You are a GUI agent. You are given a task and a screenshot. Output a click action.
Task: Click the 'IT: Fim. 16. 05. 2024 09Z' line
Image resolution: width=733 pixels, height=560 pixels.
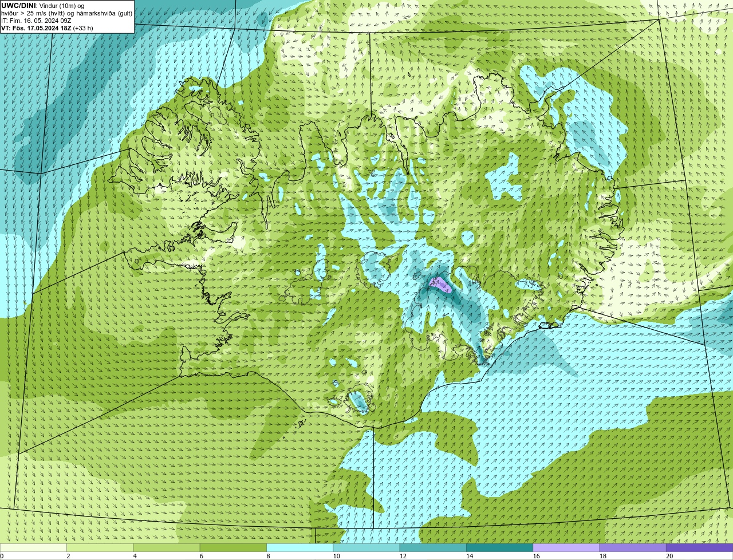pos(36,21)
